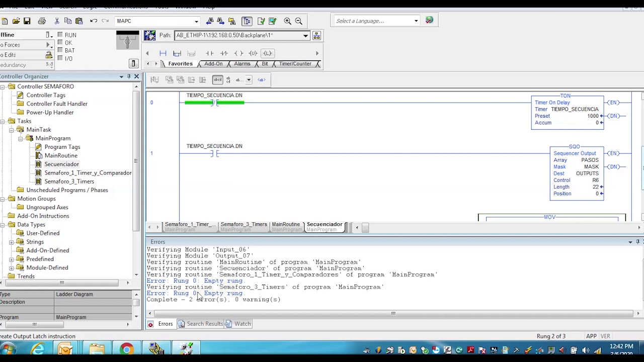Insert a Branch element
This screenshot has width=644, height=362.
pyautogui.click(x=177, y=53)
